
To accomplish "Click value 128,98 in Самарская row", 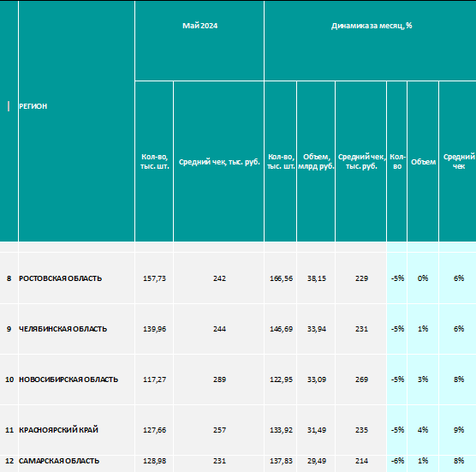I will (154, 463).
